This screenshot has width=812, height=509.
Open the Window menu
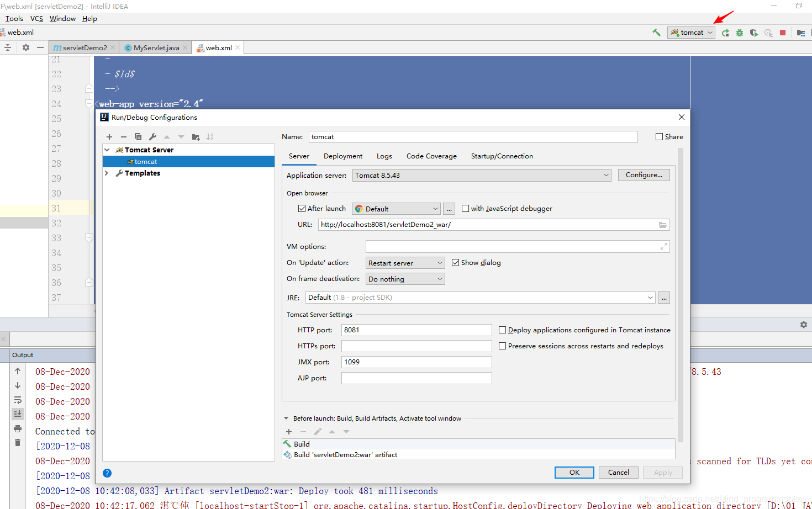[62, 19]
